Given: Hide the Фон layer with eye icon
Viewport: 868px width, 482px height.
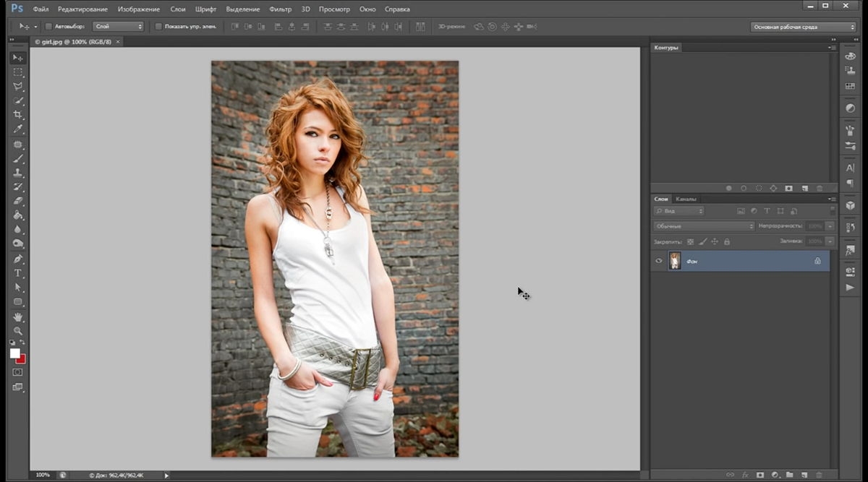Looking at the screenshot, I should tap(659, 261).
